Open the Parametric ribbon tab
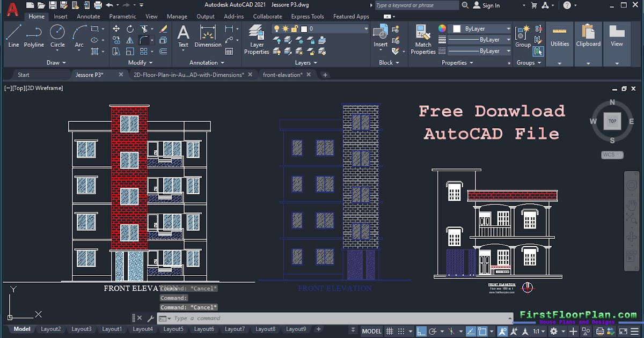644x338 pixels. point(123,17)
